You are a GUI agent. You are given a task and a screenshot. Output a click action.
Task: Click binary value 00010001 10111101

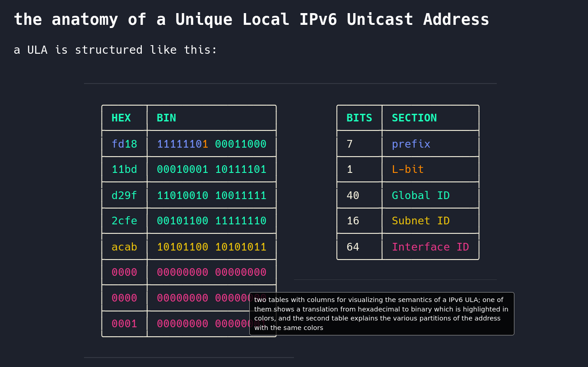pos(211,169)
